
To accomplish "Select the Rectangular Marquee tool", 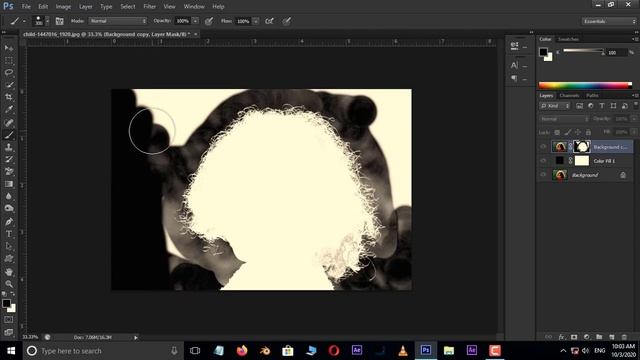I will click(x=9, y=60).
